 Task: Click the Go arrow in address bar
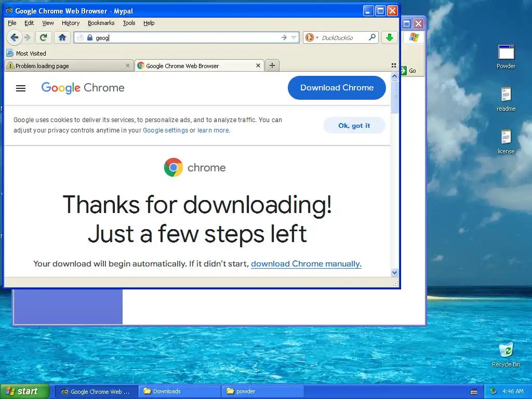tap(284, 37)
